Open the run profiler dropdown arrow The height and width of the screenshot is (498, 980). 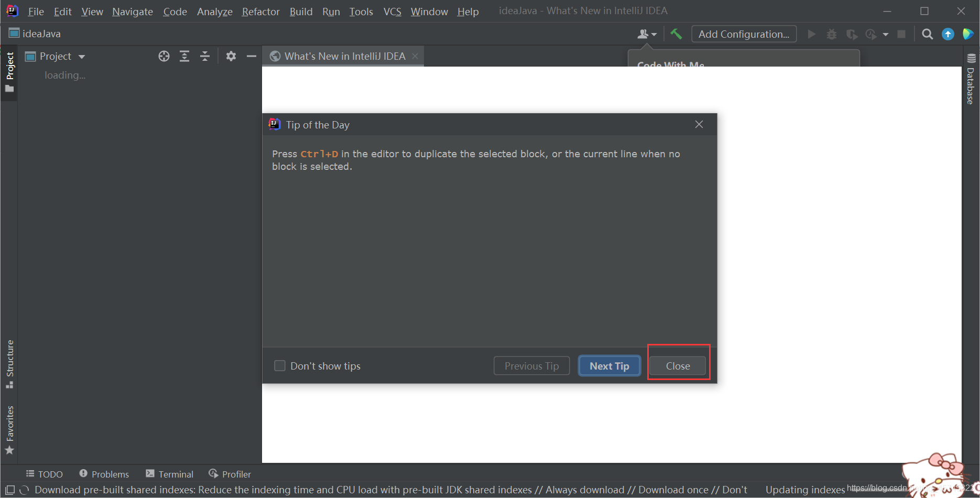pos(886,35)
